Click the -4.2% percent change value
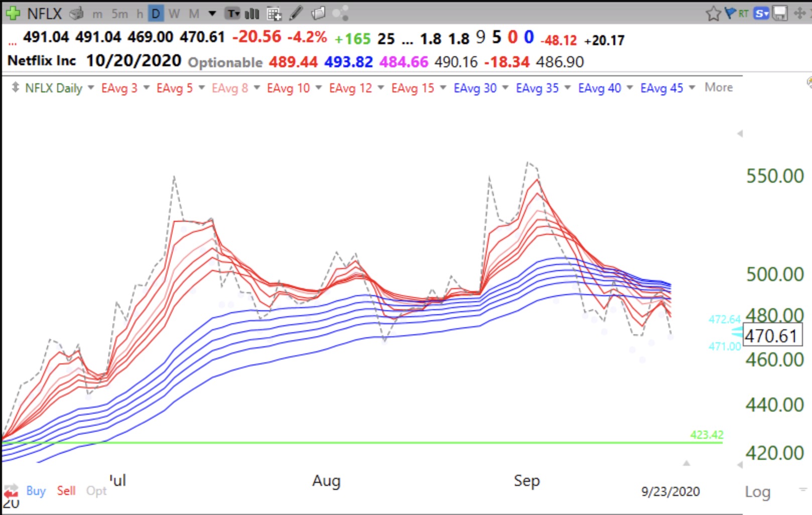The width and height of the screenshot is (812, 515). point(307,37)
